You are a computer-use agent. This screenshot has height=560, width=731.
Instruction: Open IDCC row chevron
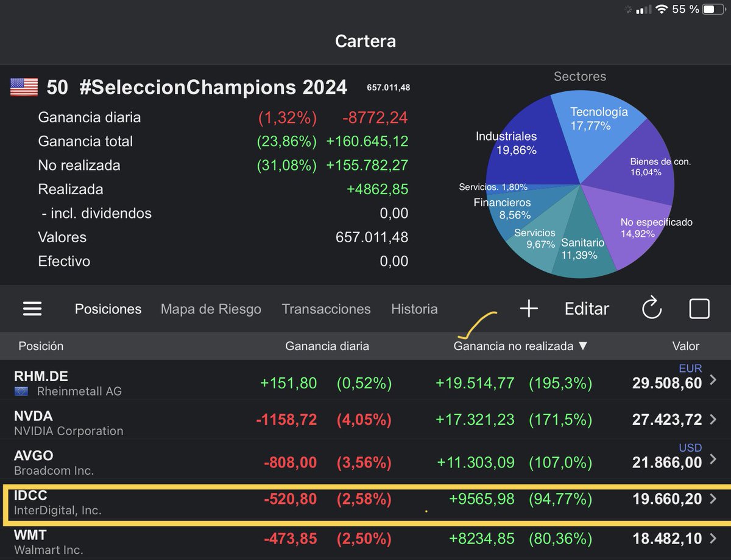[x=714, y=499]
